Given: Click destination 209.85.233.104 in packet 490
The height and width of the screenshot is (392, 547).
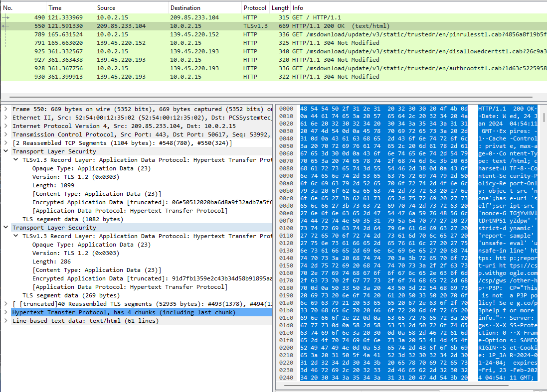Looking at the screenshot, I should pyautogui.click(x=194, y=17).
